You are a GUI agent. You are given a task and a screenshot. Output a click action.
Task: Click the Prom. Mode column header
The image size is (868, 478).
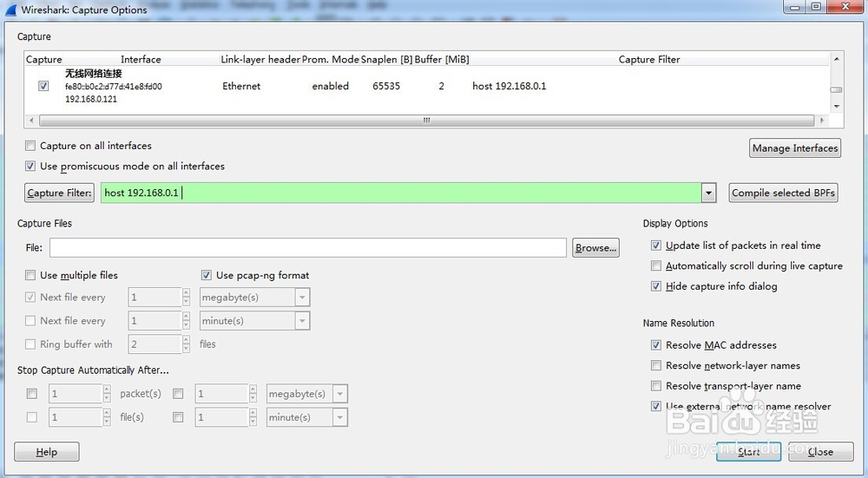[331, 59]
